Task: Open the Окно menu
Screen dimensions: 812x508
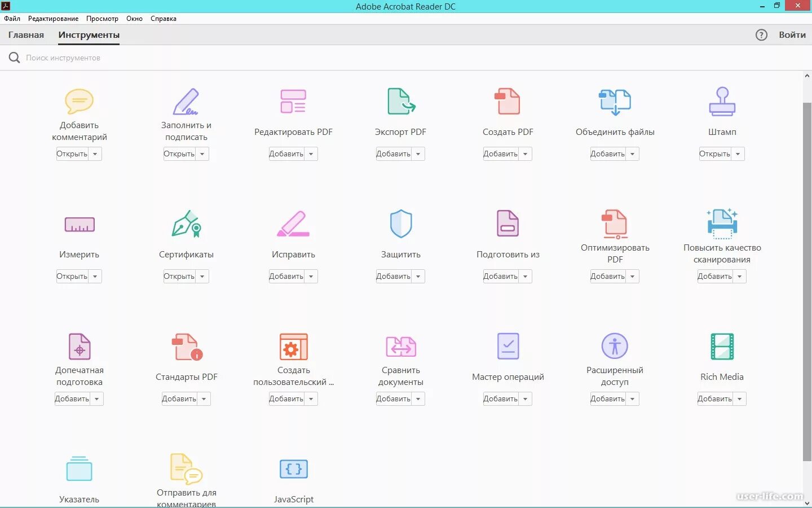Action: point(134,19)
